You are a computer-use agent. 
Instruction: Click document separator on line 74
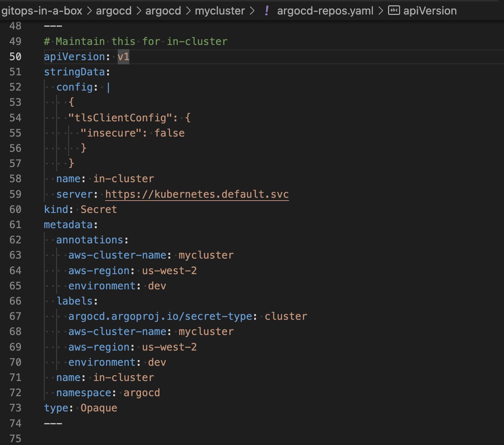click(53, 423)
